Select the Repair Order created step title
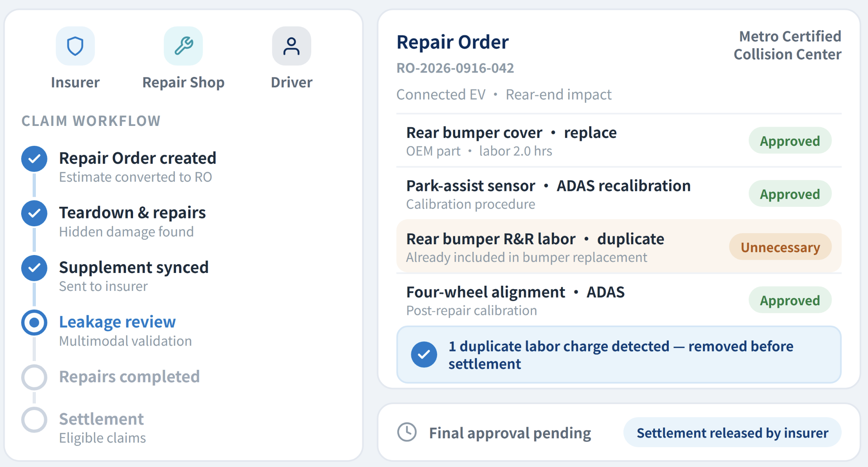The height and width of the screenshot is (467, 868). (137, 158)
